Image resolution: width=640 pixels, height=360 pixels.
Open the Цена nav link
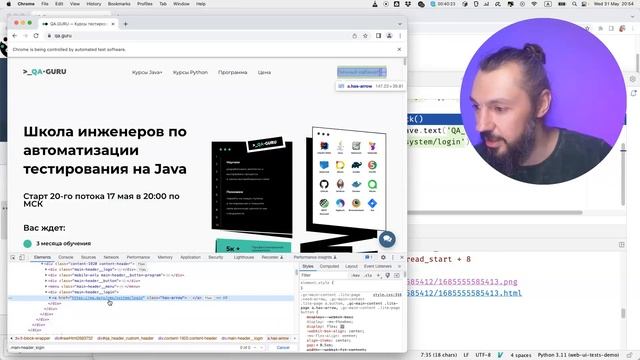coord(264,72)
